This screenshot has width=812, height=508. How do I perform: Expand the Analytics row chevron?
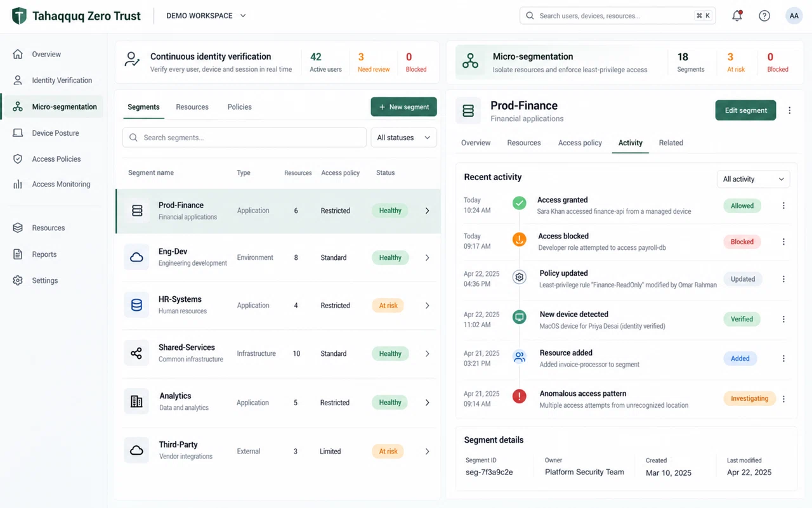(427, 403)
